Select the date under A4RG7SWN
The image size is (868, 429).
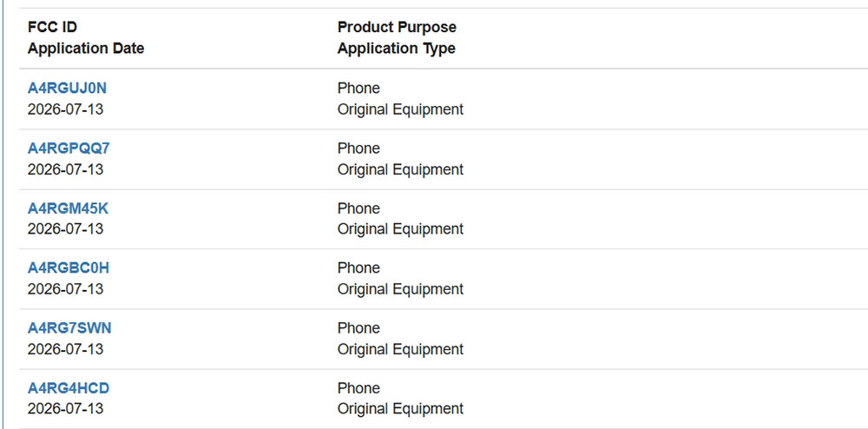(65, 349)
